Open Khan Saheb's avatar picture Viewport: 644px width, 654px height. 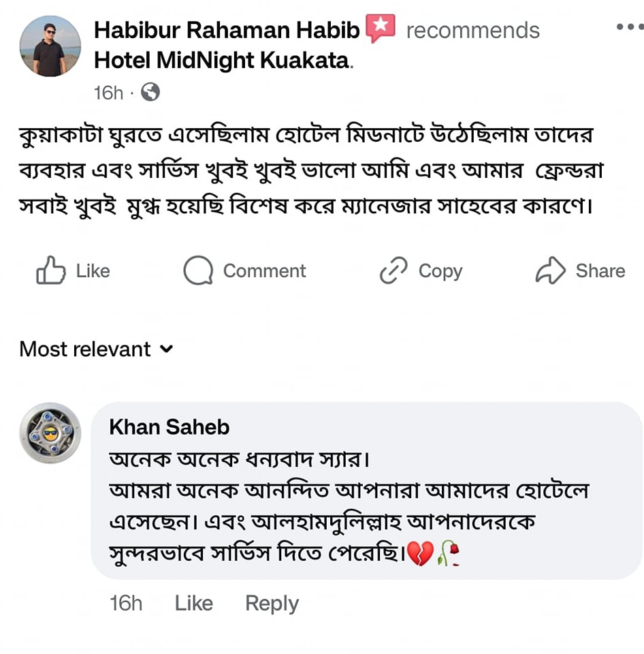(x=50, y=433)
